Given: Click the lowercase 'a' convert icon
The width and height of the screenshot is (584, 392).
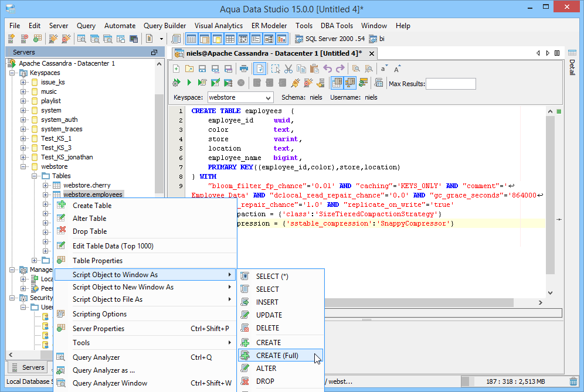Looking at the screenshot, I should pyautogui.click(x=383, y=69).
